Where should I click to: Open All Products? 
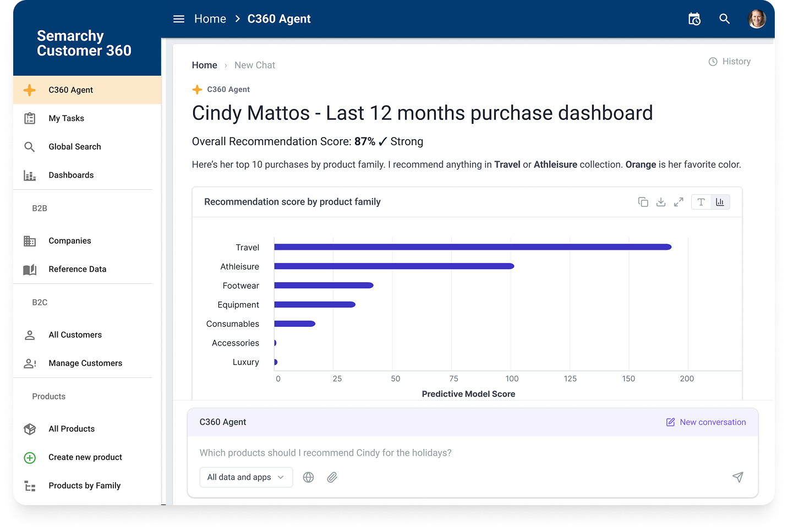[x=87, y=429]
